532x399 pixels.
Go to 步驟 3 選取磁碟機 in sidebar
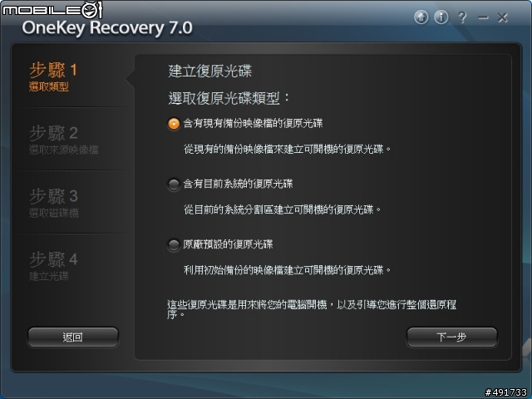[x=53, y=203]
